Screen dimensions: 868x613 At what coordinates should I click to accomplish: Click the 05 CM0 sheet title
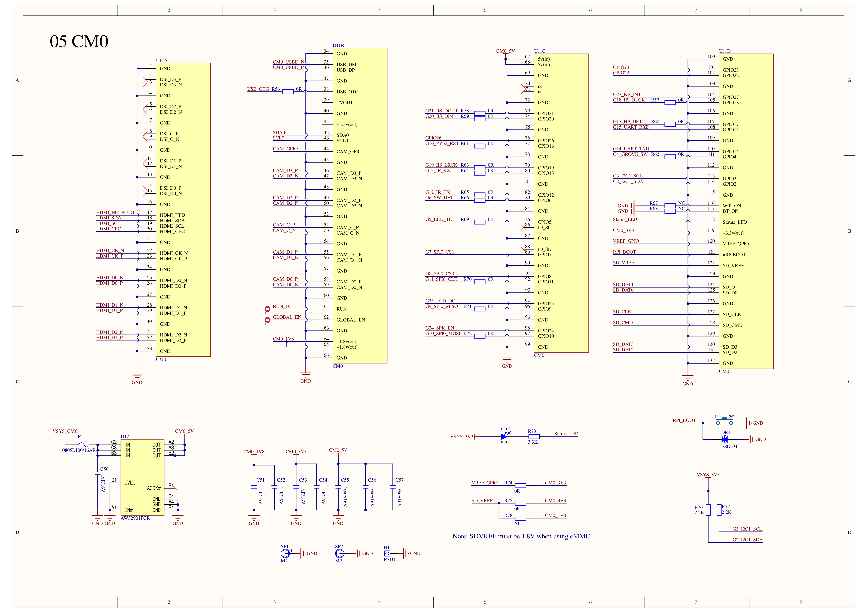click(x=79, y=42)
